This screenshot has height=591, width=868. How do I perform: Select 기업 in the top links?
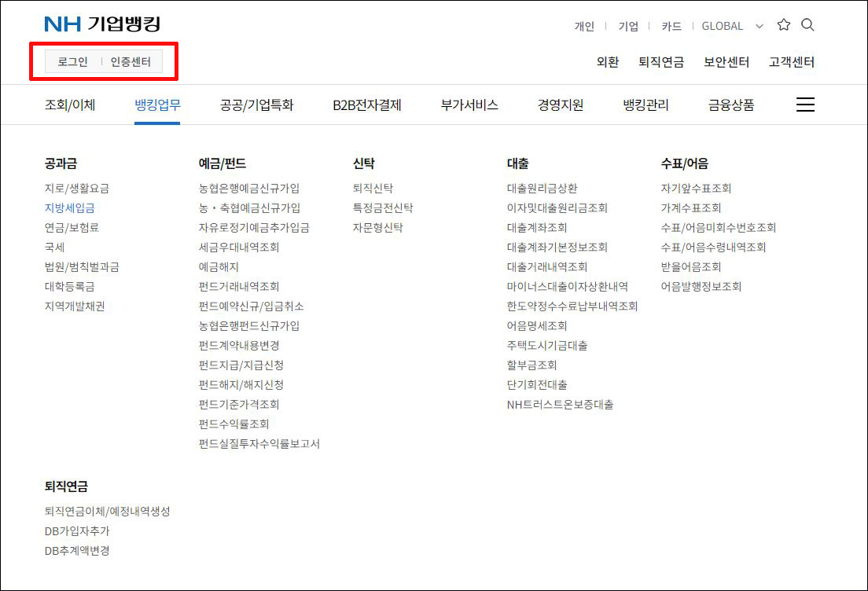click(x=628, y=26)
